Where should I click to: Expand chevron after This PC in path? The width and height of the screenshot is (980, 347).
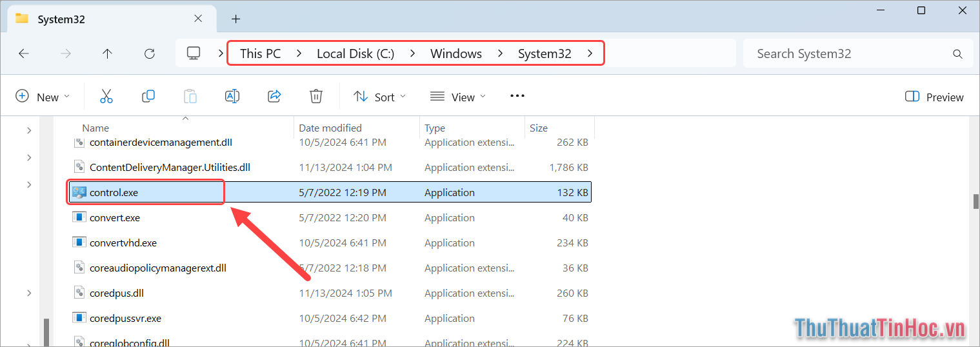click(299, 54)
